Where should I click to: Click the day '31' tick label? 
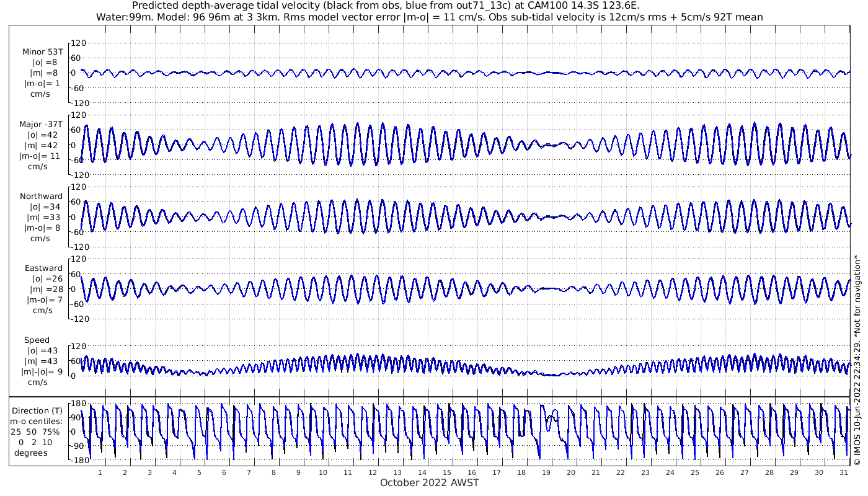(x=844, y=472)
